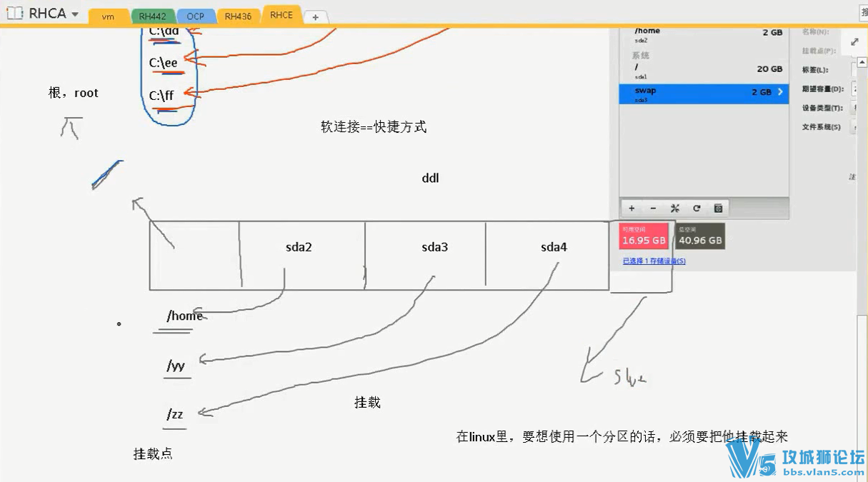Screen dimensions: 868x482
Task: Click the partition configure tools icon
Action: 674,209
